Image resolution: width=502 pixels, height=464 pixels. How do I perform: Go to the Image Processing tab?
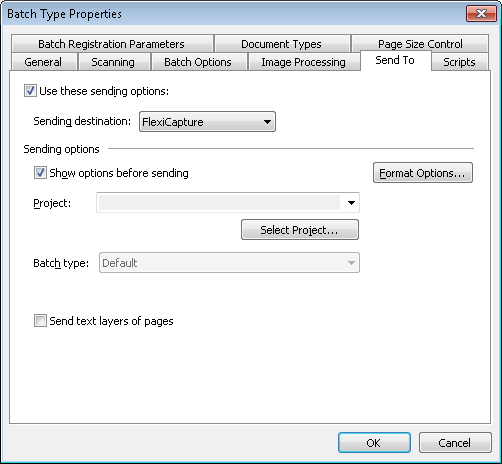(303, 62)
